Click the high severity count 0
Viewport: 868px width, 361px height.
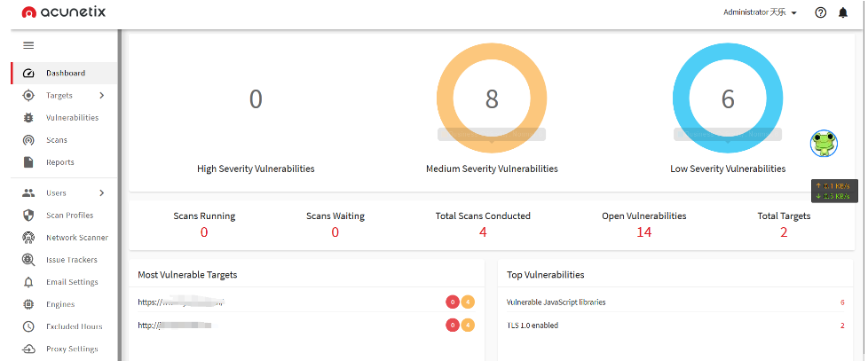256,98
